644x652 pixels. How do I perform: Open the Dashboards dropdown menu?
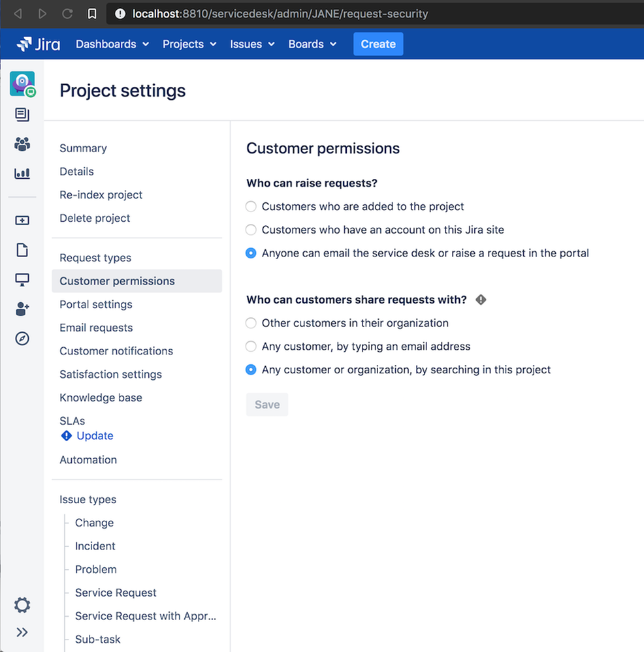point(112,44)
